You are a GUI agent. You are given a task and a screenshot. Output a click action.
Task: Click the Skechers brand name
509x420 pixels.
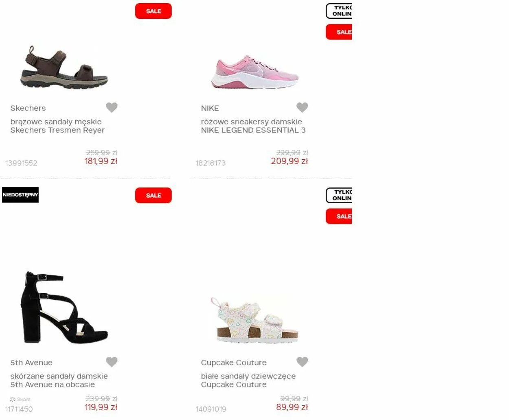[28, 108]
